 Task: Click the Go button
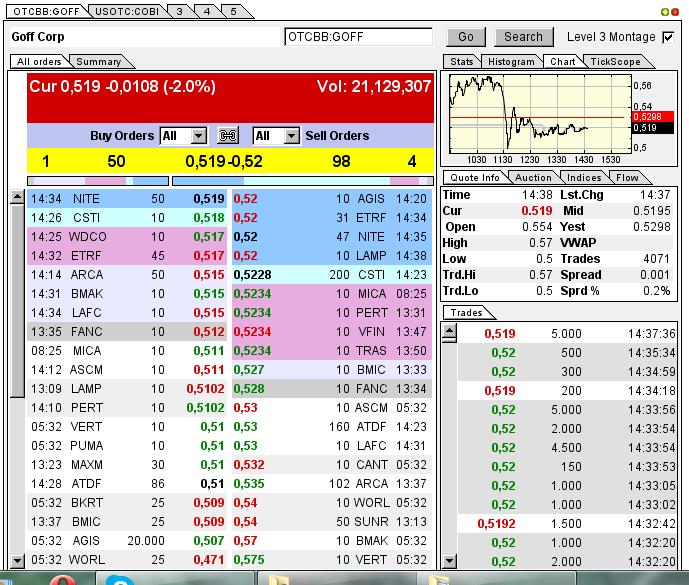pos(466,37)
